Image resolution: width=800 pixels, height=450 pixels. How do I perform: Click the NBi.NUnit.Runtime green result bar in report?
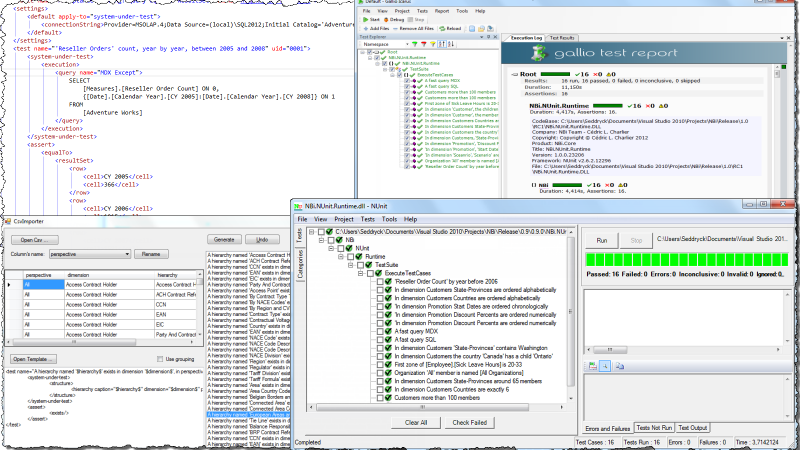click(x=608, y=106)
